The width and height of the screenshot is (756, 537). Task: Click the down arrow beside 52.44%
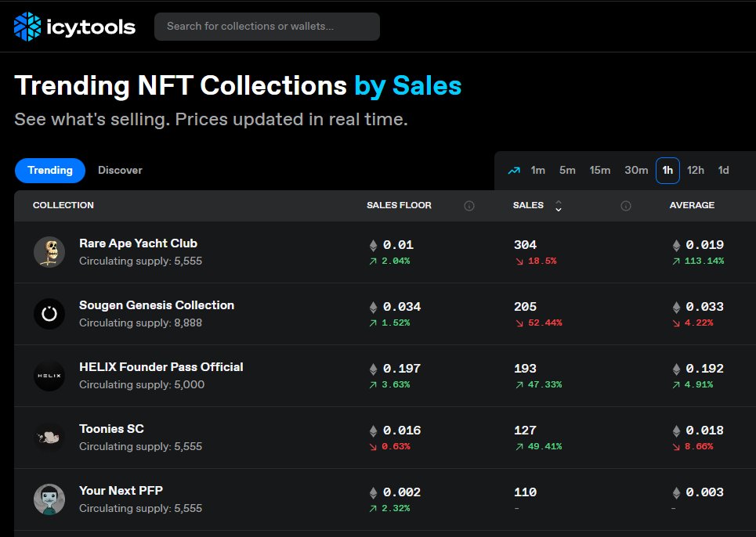point(519,323)
